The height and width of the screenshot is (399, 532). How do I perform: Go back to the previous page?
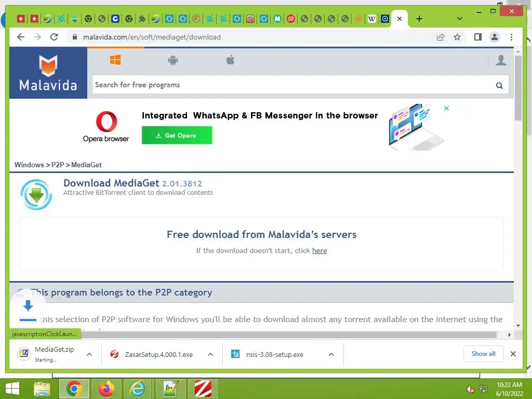(x=21, y=37)
